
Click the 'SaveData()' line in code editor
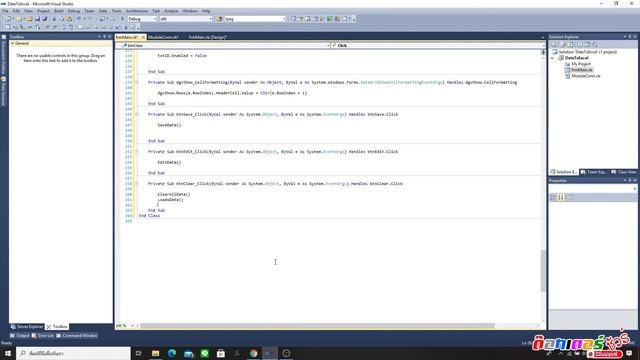click(169, 125)
